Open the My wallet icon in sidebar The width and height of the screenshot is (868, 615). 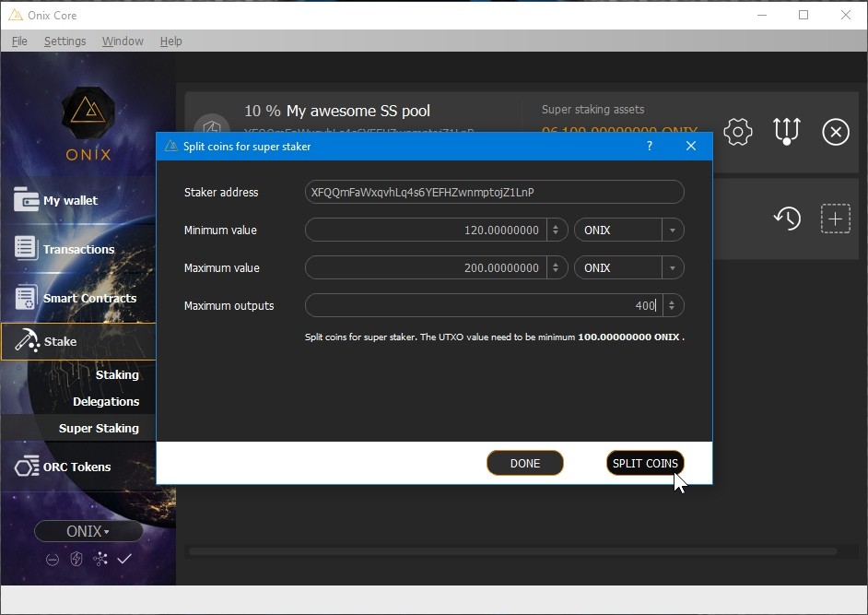pos(26,199)
